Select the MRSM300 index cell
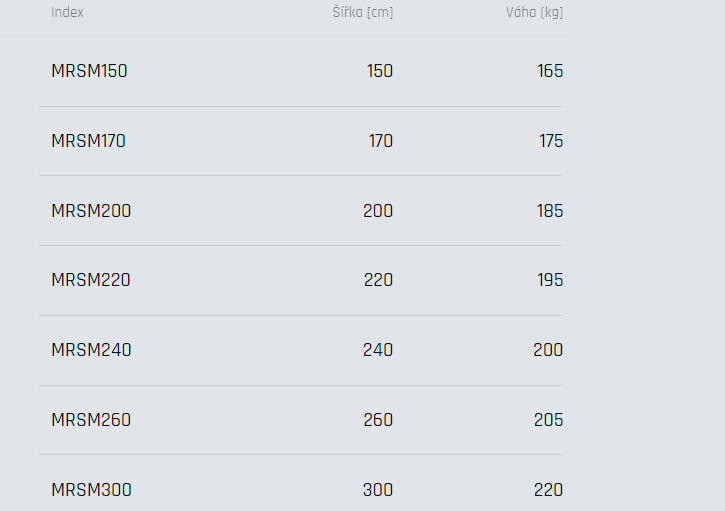This screenshot has height=511, width=725. tap(91, 490)
